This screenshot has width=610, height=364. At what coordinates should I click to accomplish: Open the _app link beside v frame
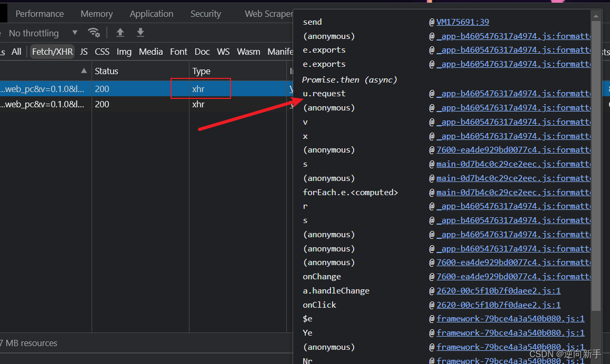pyautogui.click(x=513, y=122)
